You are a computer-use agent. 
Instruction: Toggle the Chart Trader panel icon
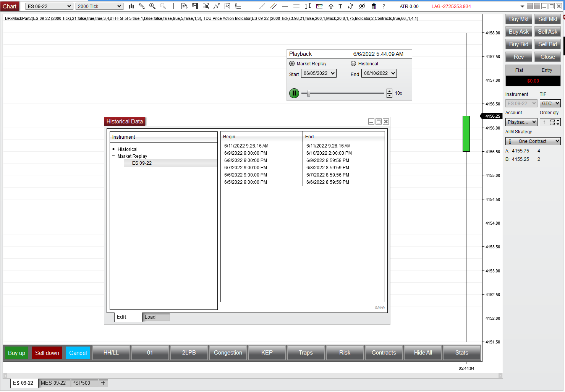[x=195, y=6]
